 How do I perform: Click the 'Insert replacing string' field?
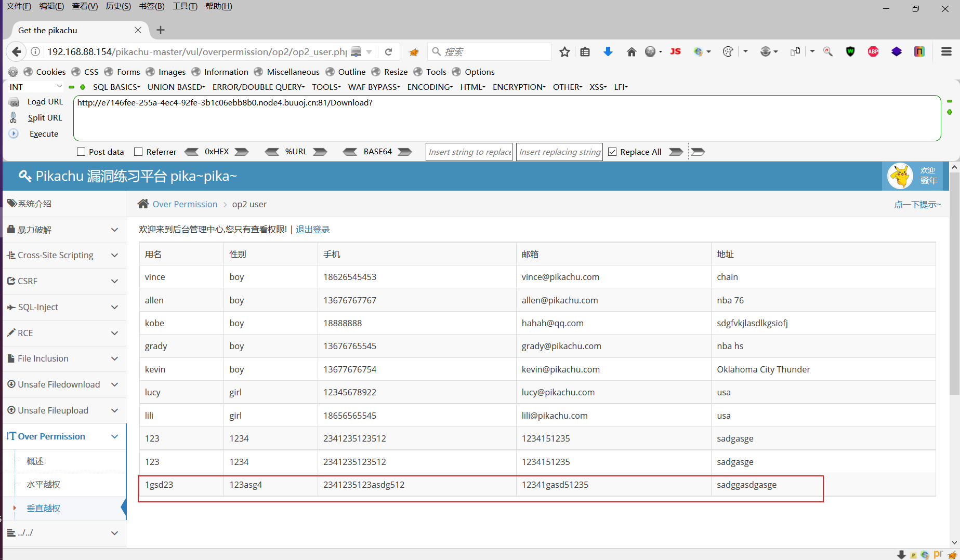pos(559,152)
